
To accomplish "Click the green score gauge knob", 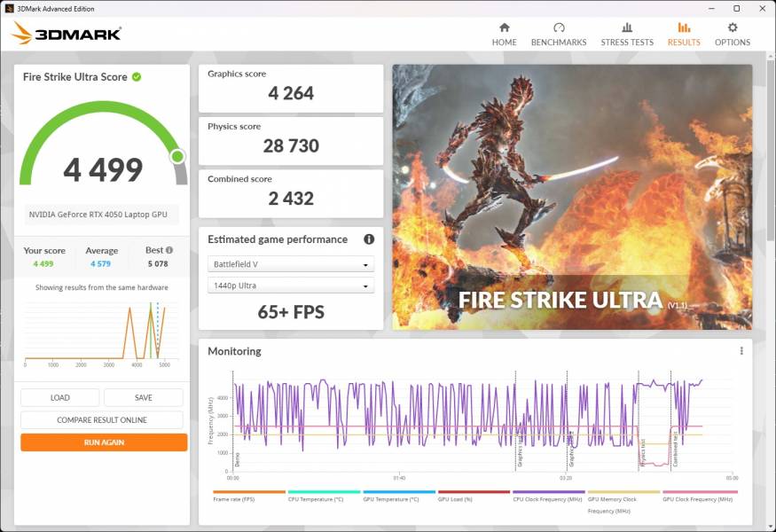I will (x=177, y=157).
